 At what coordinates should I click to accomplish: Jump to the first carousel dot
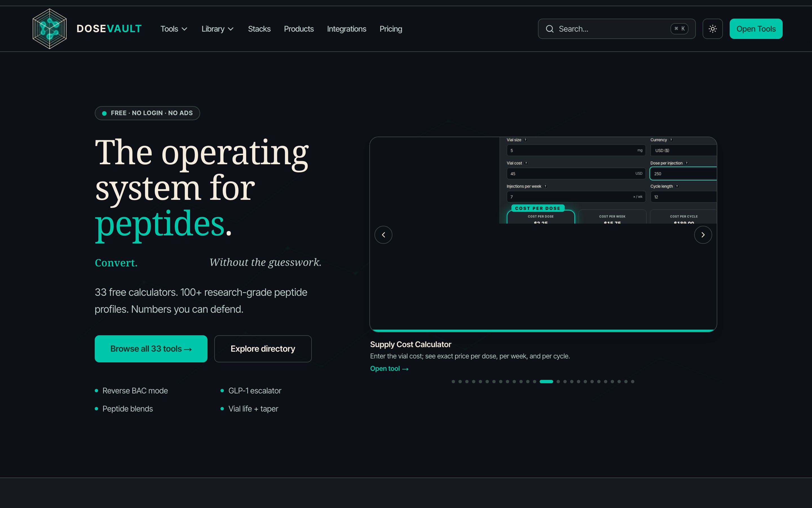[x=453, y=381]
